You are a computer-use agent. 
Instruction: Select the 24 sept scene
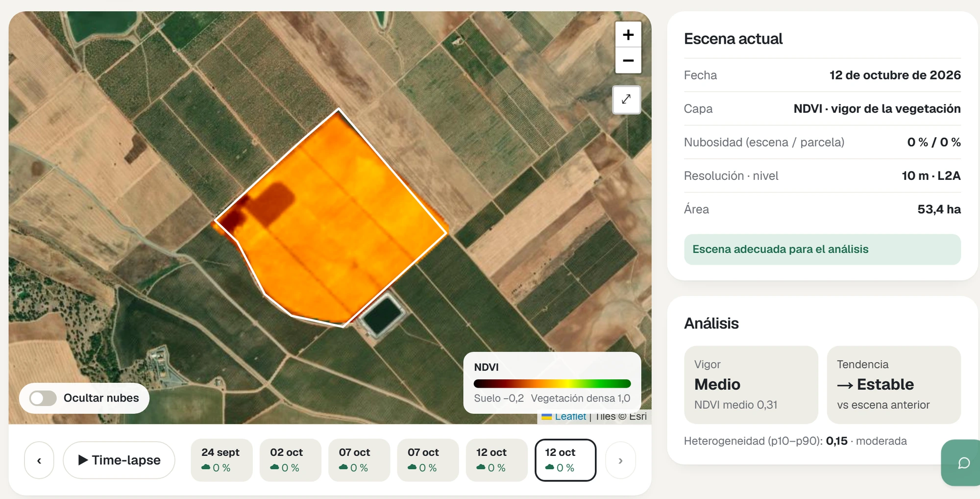(221, 460)
